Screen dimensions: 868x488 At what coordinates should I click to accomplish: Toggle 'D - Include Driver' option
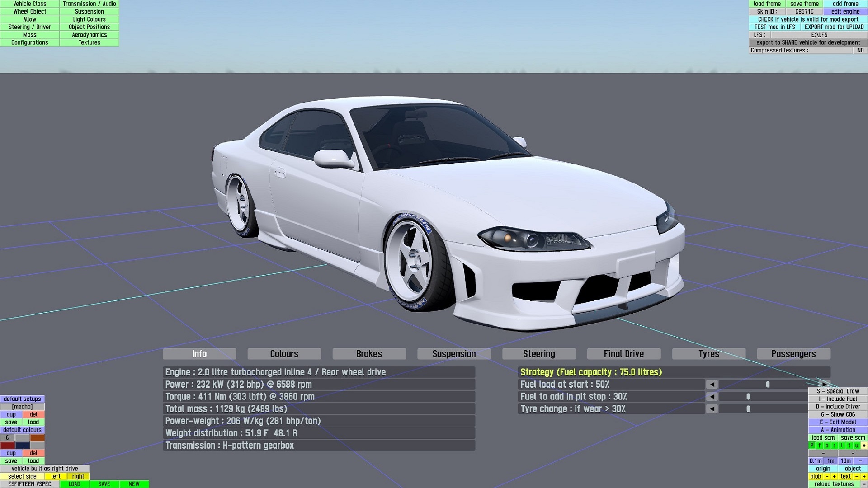[x=838, y=407]
